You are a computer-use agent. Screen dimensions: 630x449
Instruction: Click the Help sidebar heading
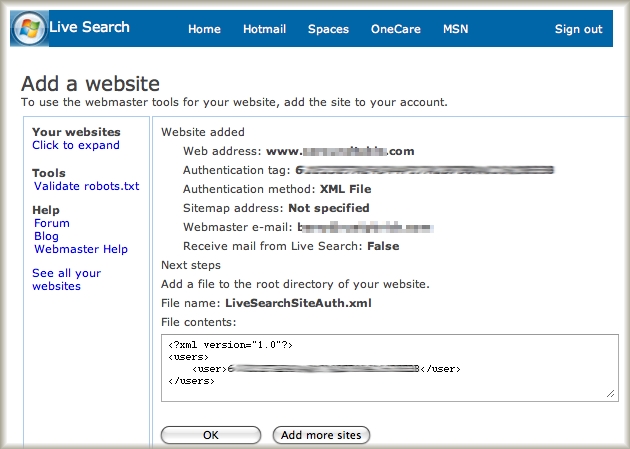click(x=46, y=210)
